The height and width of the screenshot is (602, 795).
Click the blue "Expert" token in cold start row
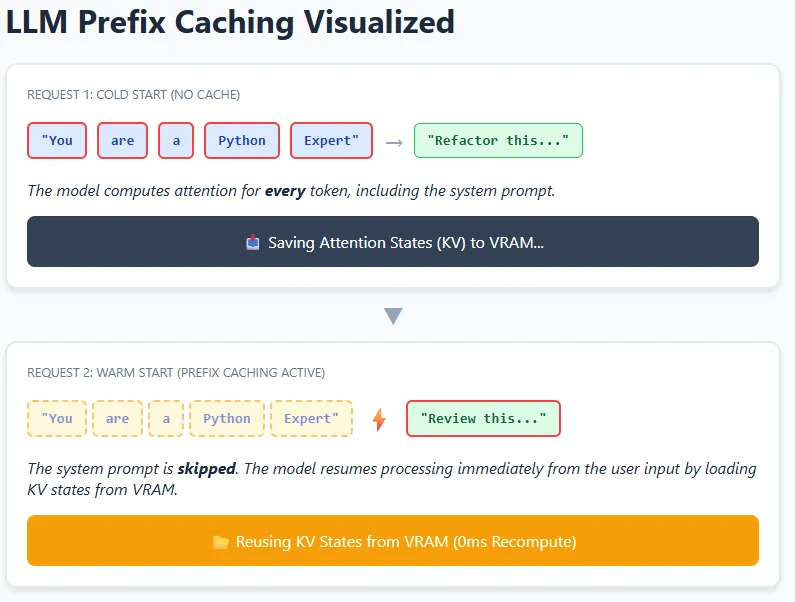(x=331, y=141)
